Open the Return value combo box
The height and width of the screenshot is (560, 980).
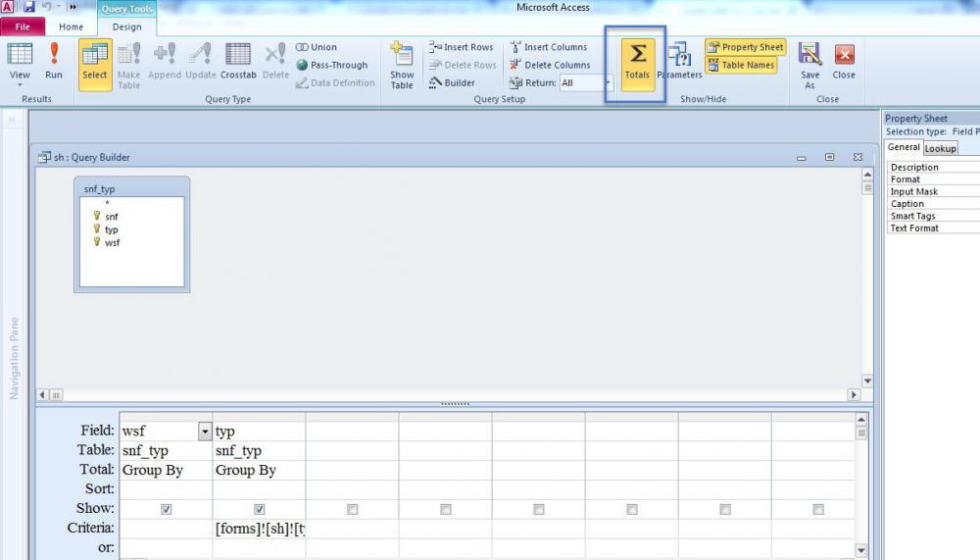coord(586,82)
